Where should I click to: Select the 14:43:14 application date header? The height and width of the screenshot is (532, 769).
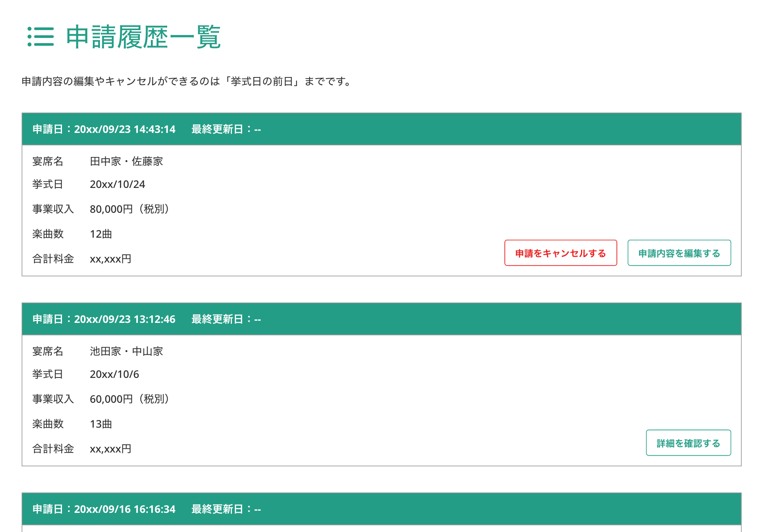pos(104,129)
